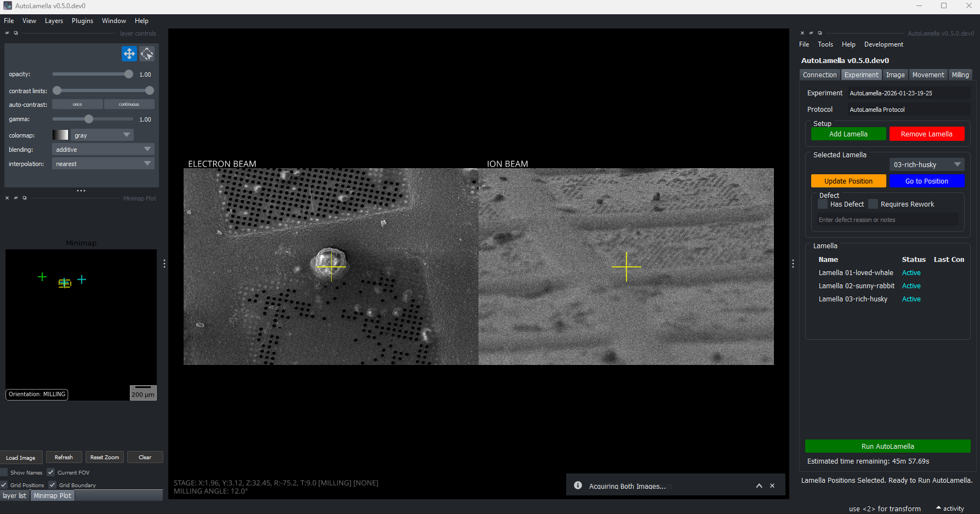Image resolution: width=980 pixels, height=514 pixels.
Task: Float the layer controls panel
Action: [x=16, y=33]
